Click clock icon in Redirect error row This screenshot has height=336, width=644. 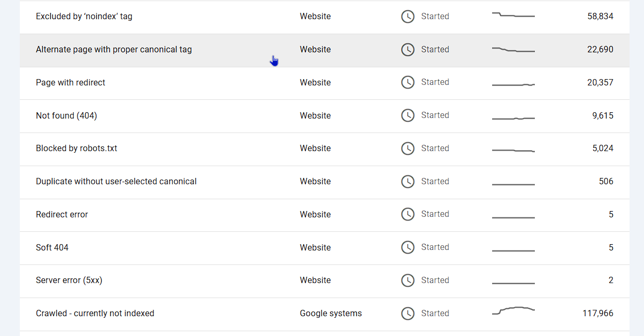point(408,214)
